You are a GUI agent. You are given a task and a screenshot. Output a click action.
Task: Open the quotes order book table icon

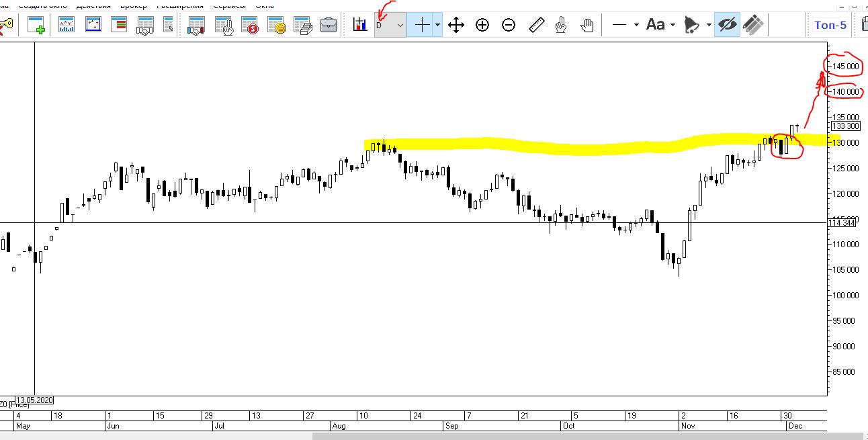point(119,26)
